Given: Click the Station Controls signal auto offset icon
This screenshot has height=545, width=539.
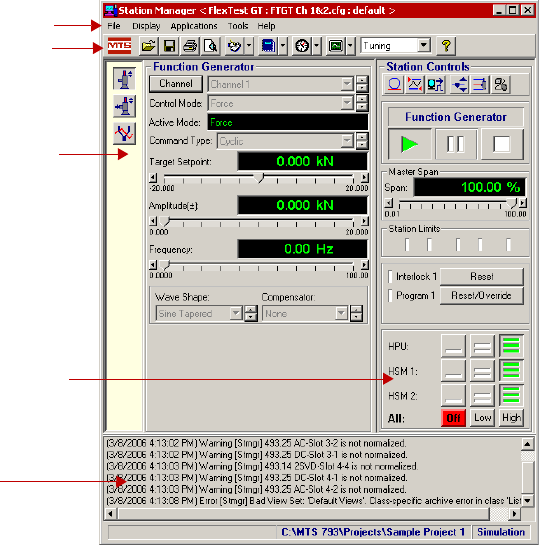Looking at the screenshot, I should pyautogui.click(x=480, y=84).
